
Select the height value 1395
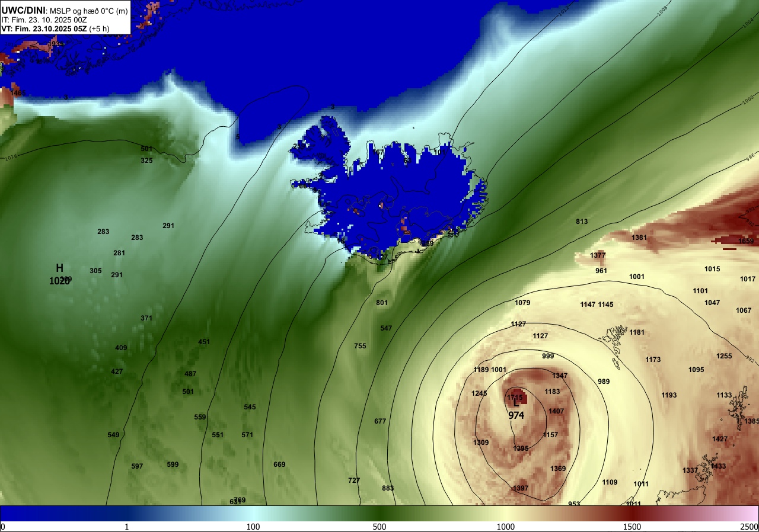coord(521,448)
